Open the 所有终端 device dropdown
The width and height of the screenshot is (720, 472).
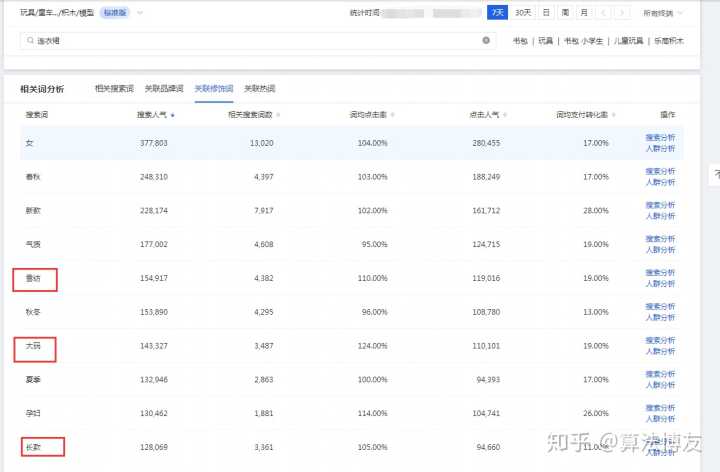pyautogui.click(x=664, y=13)
